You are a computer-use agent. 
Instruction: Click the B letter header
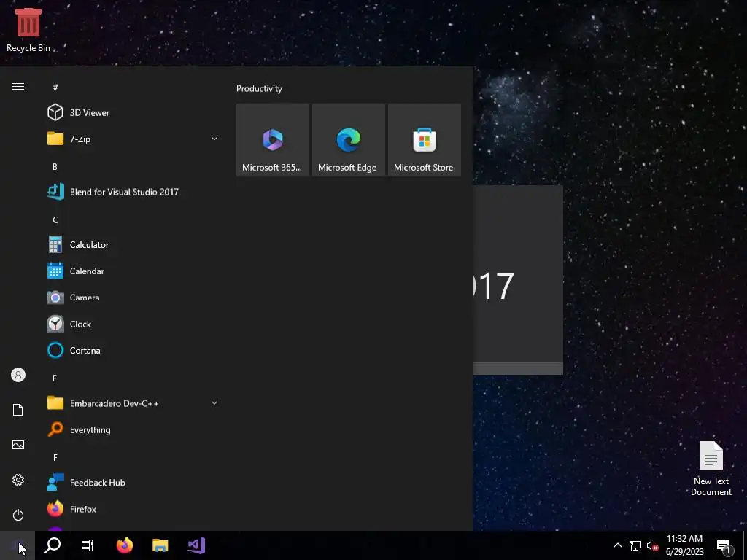click(x=55, y=167)
